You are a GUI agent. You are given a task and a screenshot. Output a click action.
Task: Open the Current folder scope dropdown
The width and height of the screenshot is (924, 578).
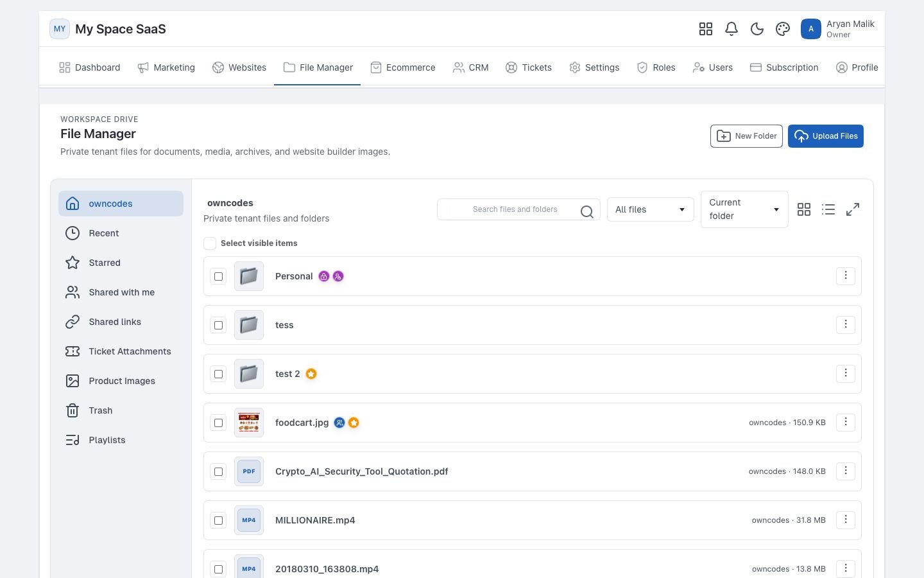pyautogui.click(x=744, y=209)
